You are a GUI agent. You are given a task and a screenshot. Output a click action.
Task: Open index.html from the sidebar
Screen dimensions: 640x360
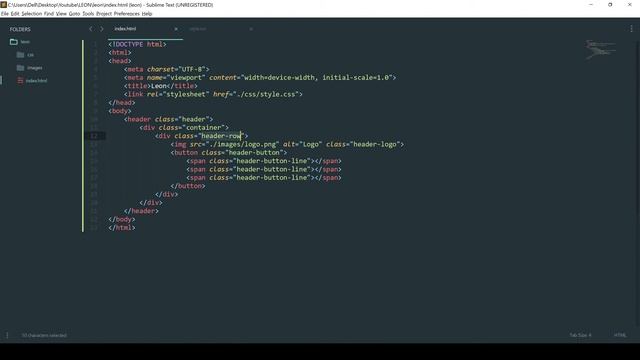[36, 81]
